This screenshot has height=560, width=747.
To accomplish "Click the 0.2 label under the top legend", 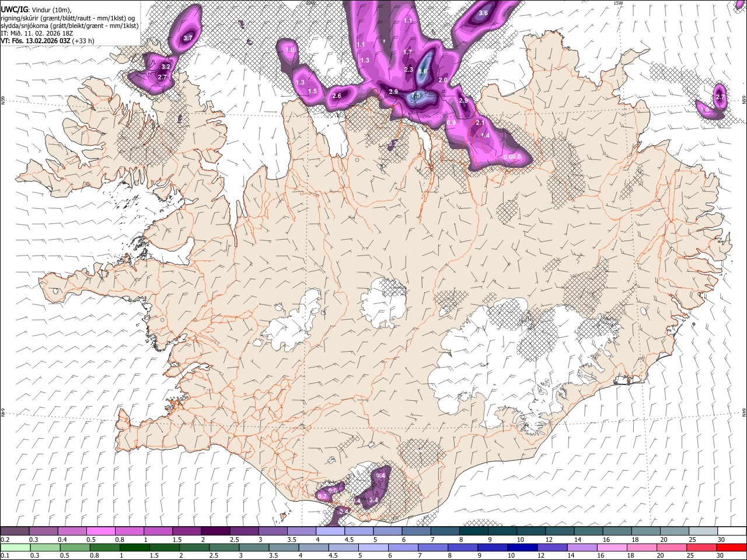I will pyautogui.click(x=5, y=540).
